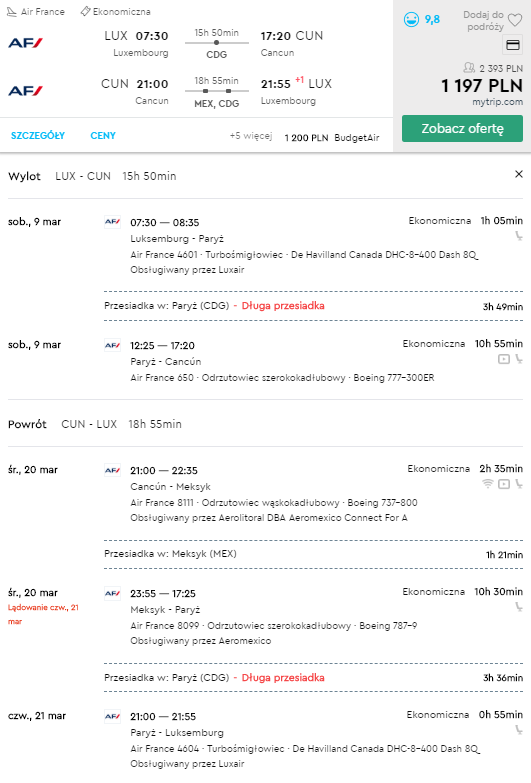This screenshot has width=531, height=783.
Task: Click the passengers icon beside 2 393 PLN
Action: (469, 67)
